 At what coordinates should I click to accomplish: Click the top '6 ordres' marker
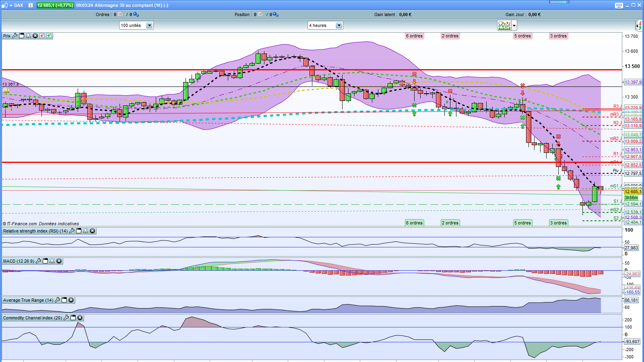click(x=414, y=36)
